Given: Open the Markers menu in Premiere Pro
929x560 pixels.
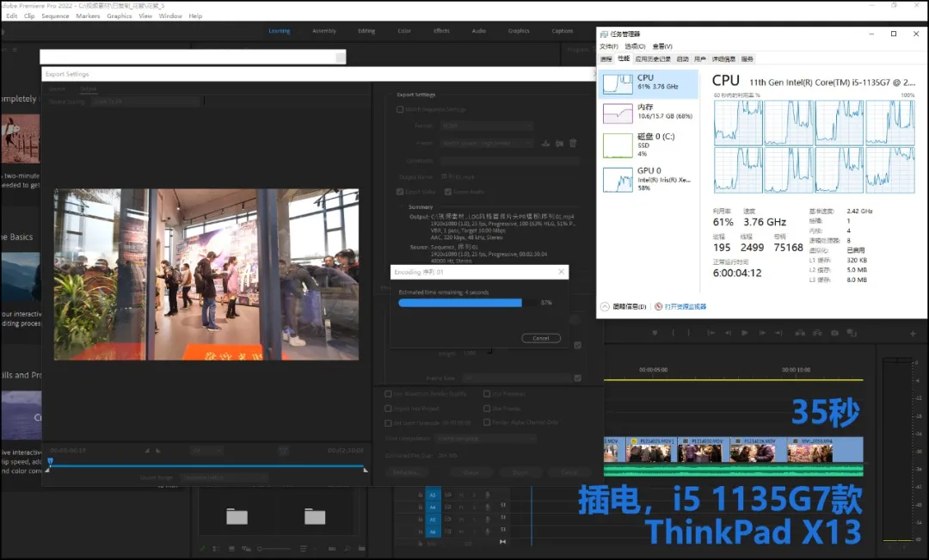Looking at the screenshot, I should point(88,16).
